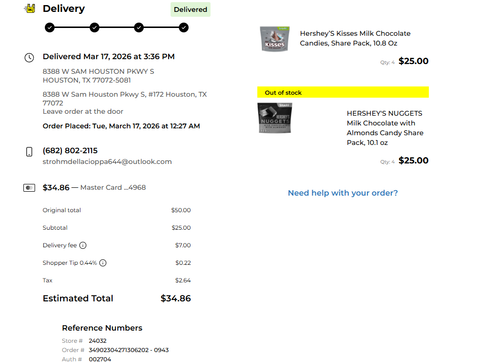Open the Shopper Tip info icon
The width and height of the screenshot is (500, 362).
coord(103,263)
